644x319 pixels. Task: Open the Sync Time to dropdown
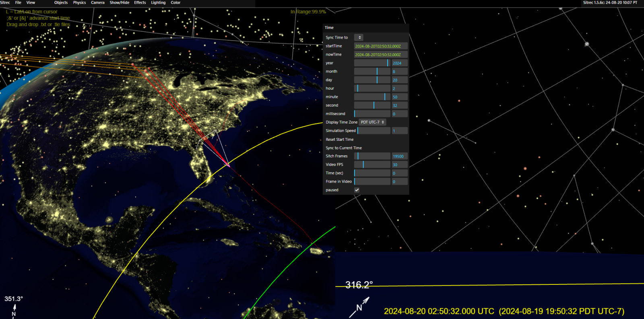click(x=359, y=37)
